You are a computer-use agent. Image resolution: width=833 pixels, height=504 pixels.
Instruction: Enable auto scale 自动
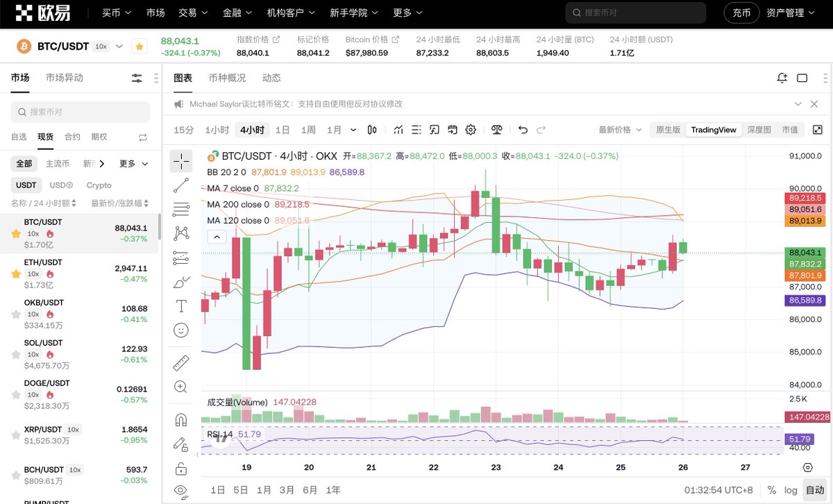(814, 489)
